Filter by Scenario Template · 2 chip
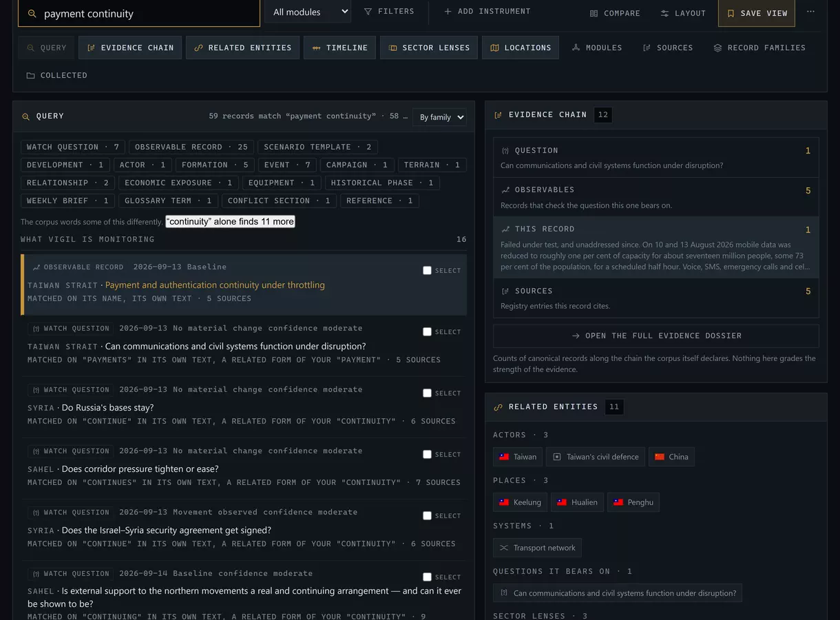Image resolution: width=840 pixels, height=620 pixels. [317, 147]
